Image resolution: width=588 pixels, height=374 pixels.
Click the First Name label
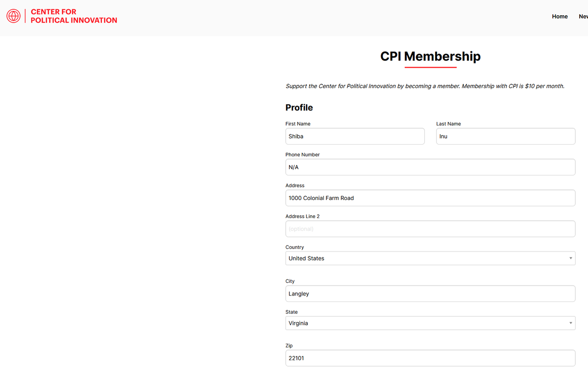298,124
